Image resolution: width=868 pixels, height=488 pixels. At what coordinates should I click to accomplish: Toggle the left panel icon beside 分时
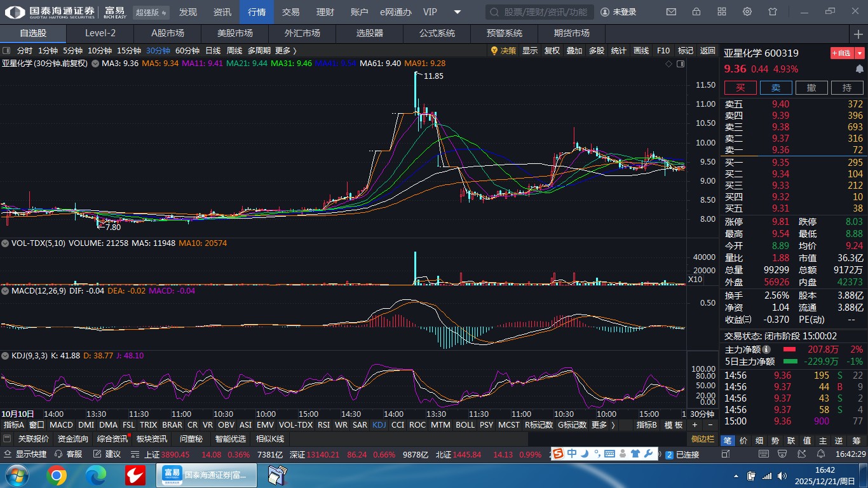(x=6, y=51)
